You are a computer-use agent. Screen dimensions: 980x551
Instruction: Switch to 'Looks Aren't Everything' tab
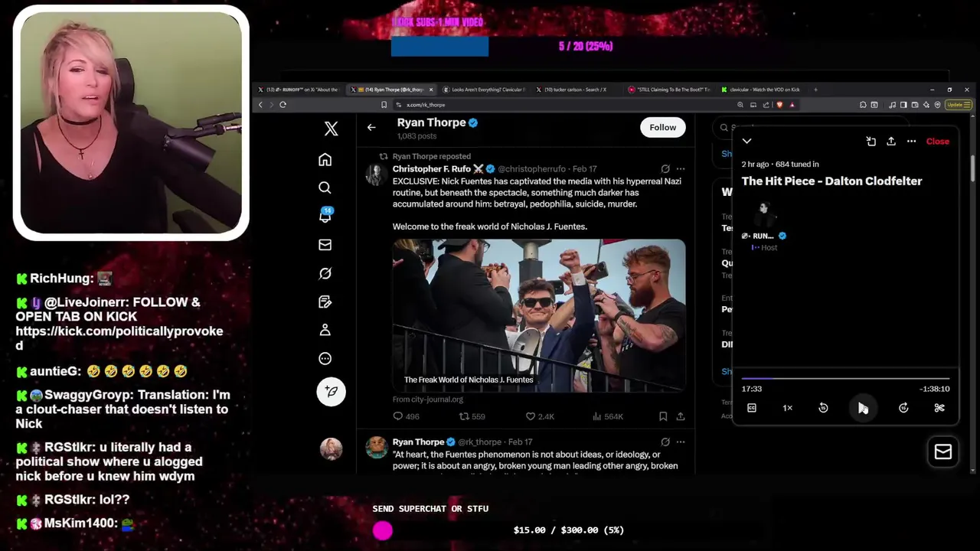[484, 90]
